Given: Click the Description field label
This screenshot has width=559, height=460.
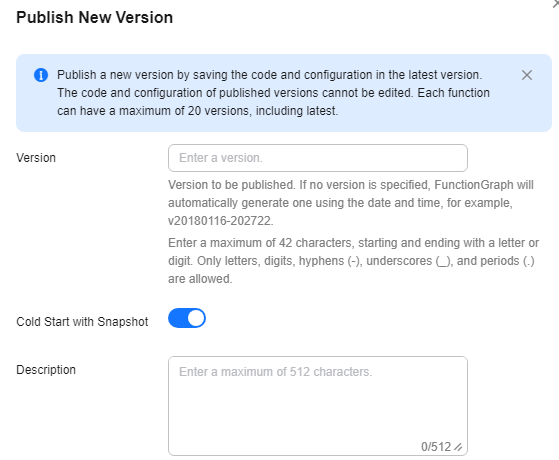Looking at the screenshot, I should [x=46, y=370].
